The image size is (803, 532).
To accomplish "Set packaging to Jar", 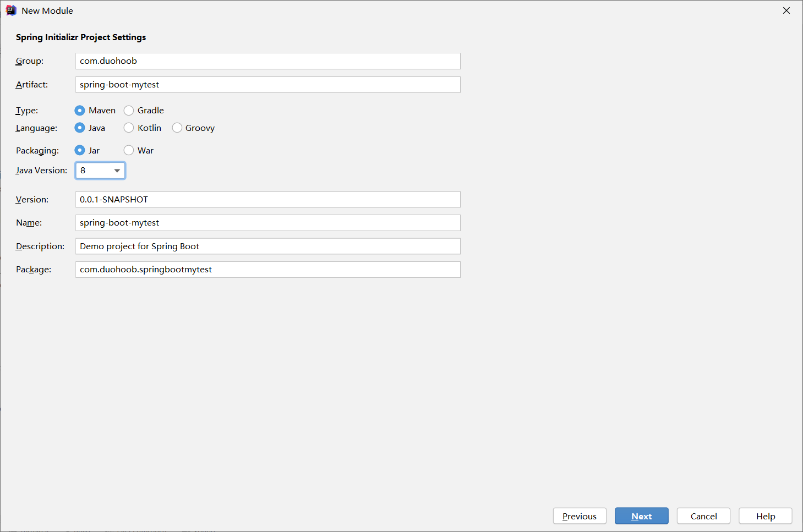I will tap(87, 151).
